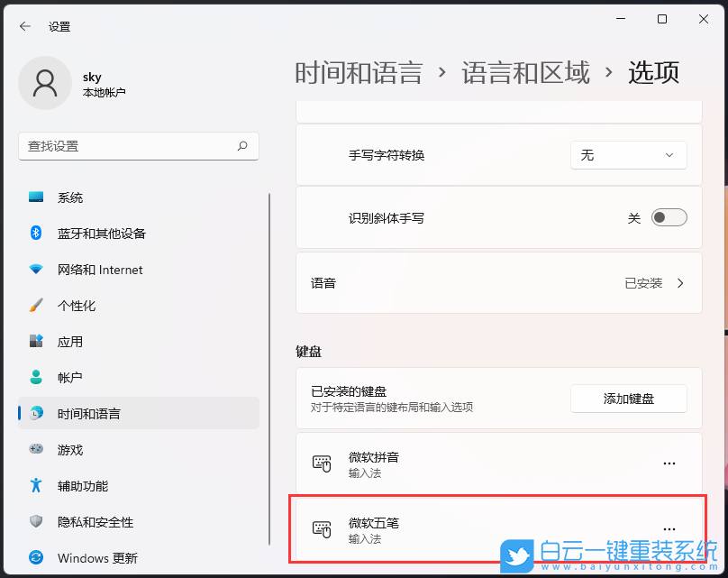Click the 添加键盘 button
Viewport: 728px width, 578px height.
click(x=628, y=399)
